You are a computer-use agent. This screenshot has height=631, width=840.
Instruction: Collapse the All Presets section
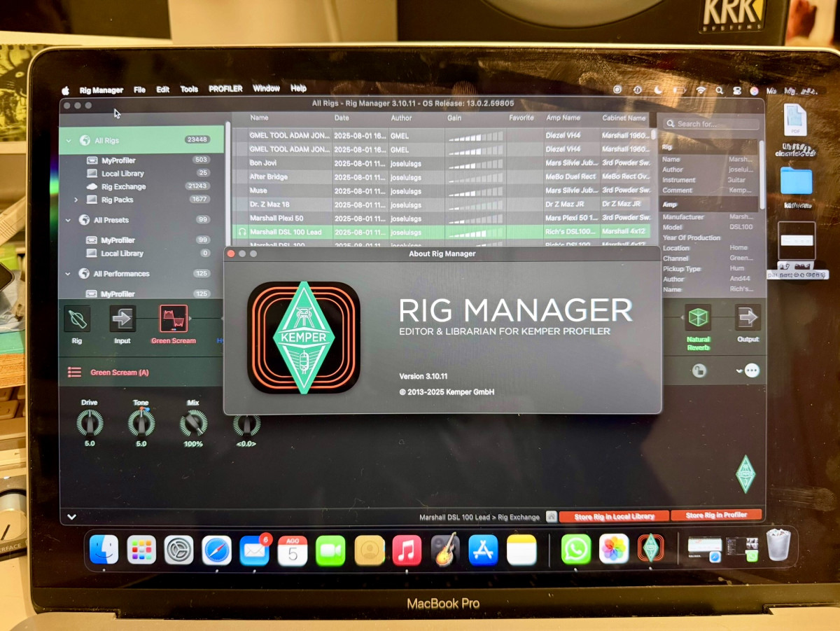pos(69,220)
